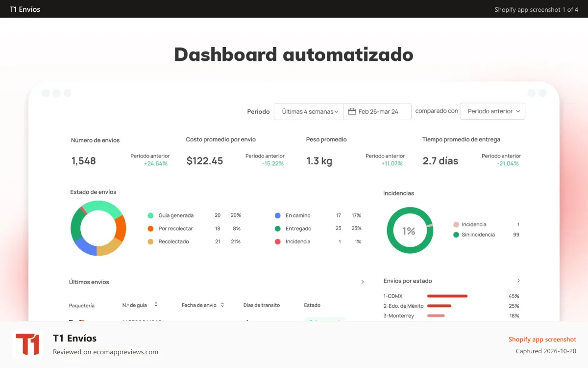
Task: Click the Tiempo promedio de entrega heading
Action: 461,140
